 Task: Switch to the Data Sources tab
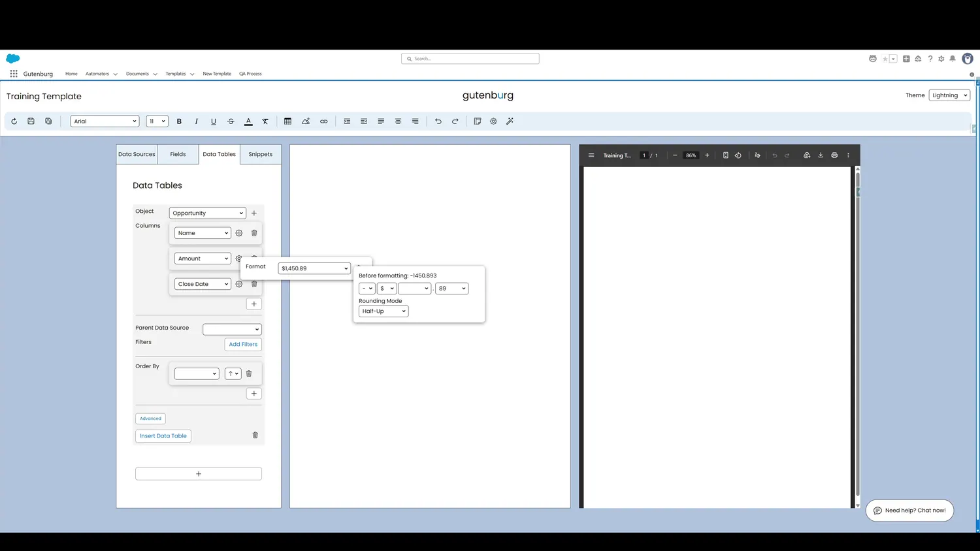click(137, 155)
